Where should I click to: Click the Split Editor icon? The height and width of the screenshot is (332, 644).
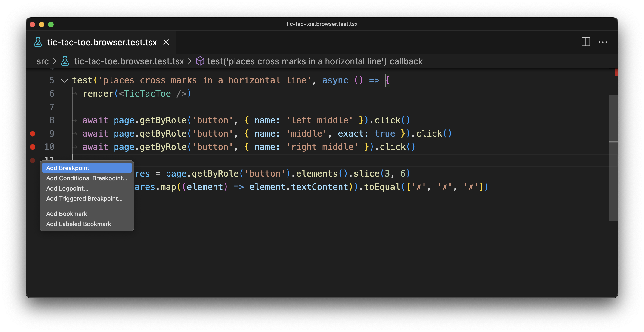pyautogui.click(x=585, y=42)
